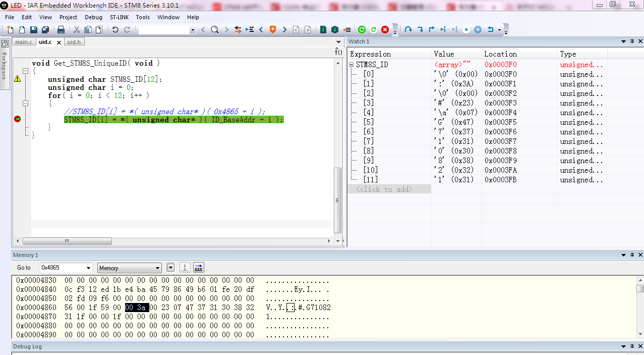Image resolution: width=644 pixels, height=355 pixels.
Task: Click the Go (run) debug icon
Action: [x=466, y=30]
